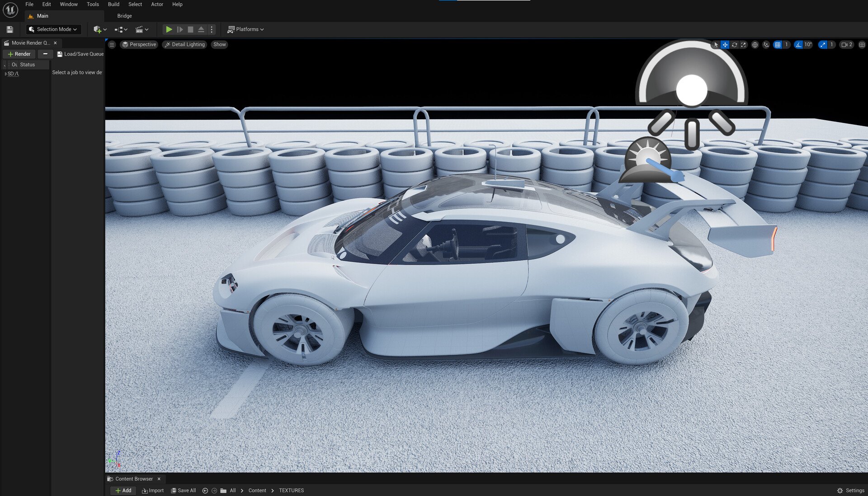
Task: Click the surface snapping icon
Action: pos(766,45)
